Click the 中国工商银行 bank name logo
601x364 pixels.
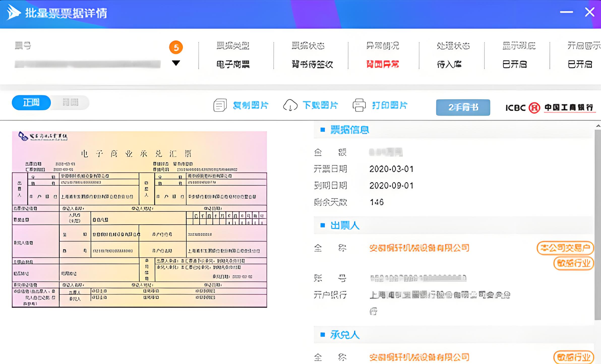[x=569, y=107]
